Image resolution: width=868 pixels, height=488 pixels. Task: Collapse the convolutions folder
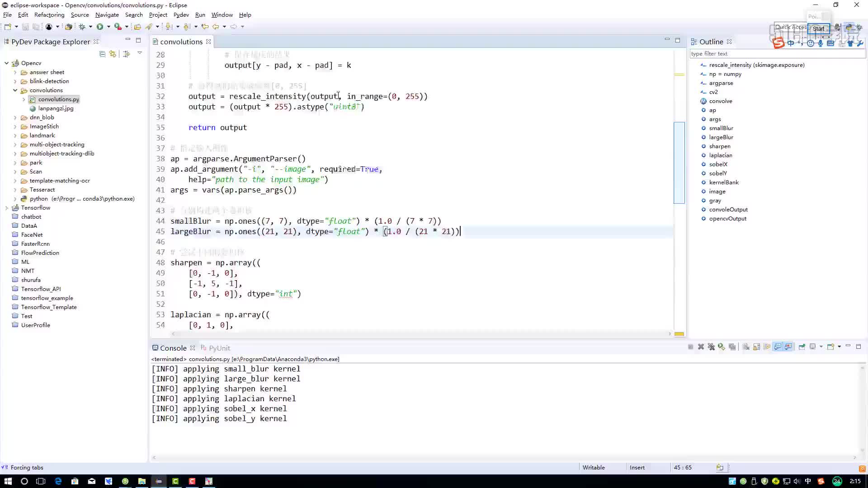[15, 90]
